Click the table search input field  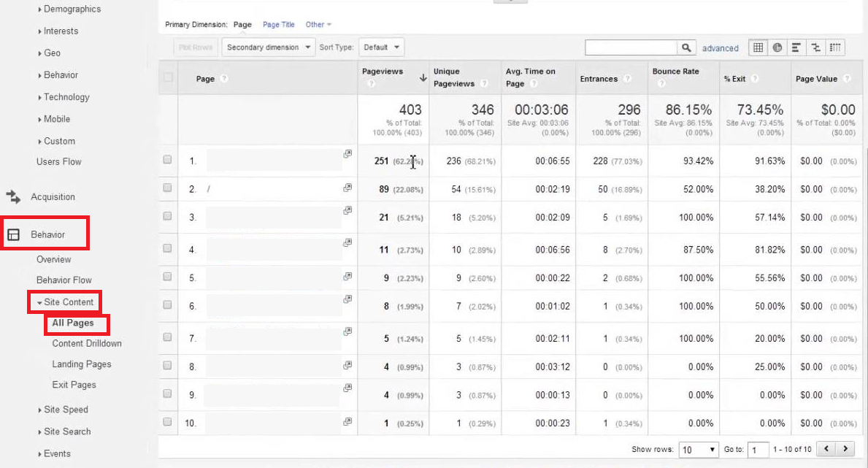(x=631, y=47)
